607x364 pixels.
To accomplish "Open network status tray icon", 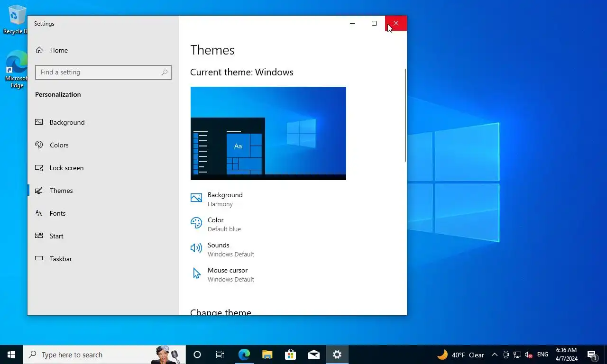I will pos(517,355).
